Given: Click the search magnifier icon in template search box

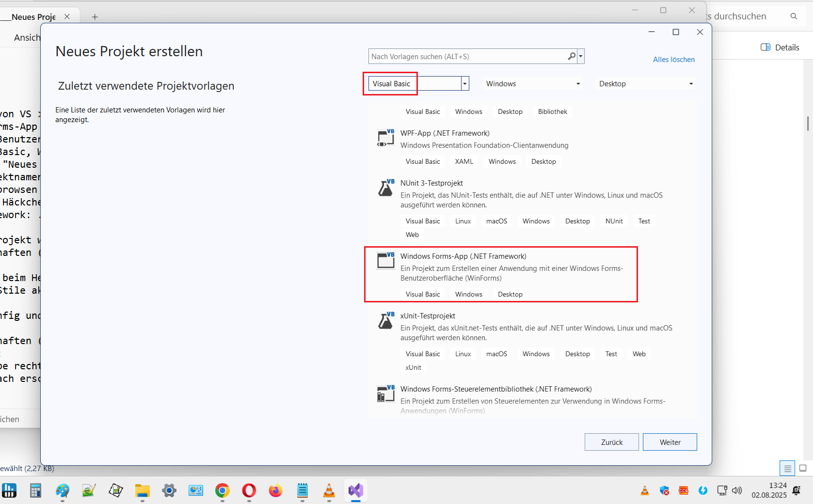Looking at the screenshot, I should [x=572, y=56].
